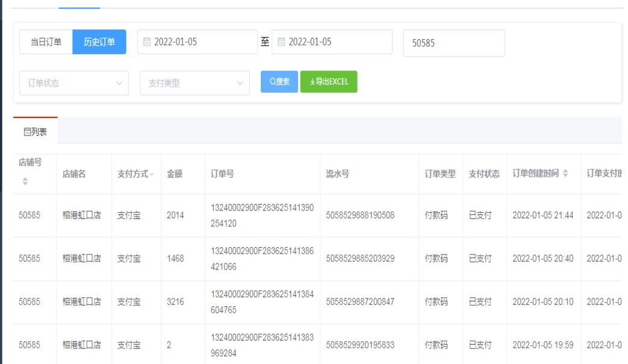628x364 pixels.
Task: Select the order row with amount 2014
Action: [175, 215]
